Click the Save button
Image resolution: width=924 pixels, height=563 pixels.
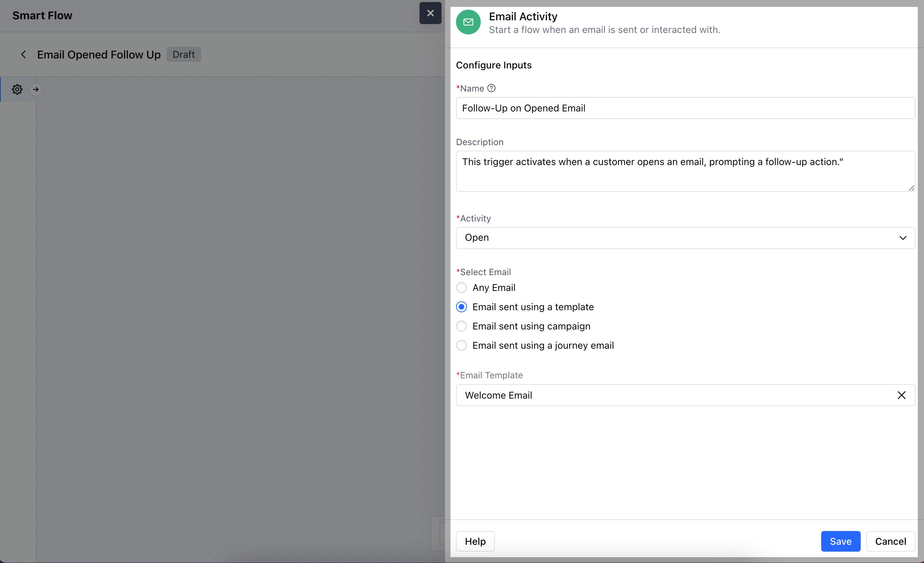click(x=840, y=541)
